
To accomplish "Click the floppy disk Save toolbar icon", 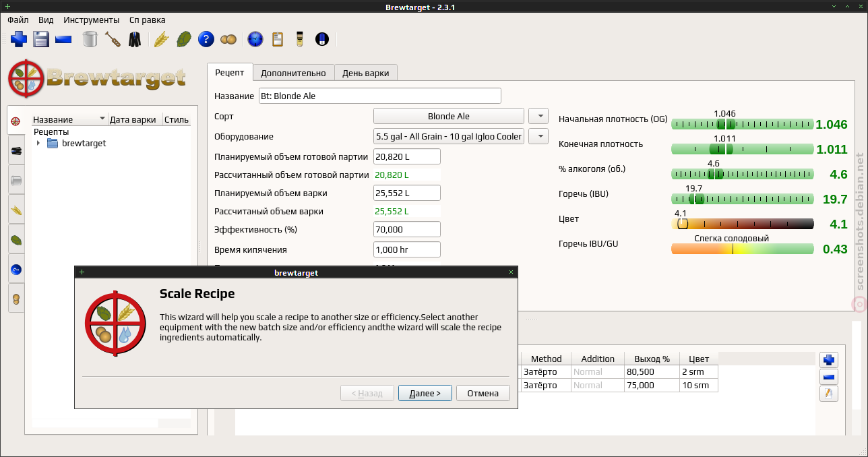I will (41, 39).
